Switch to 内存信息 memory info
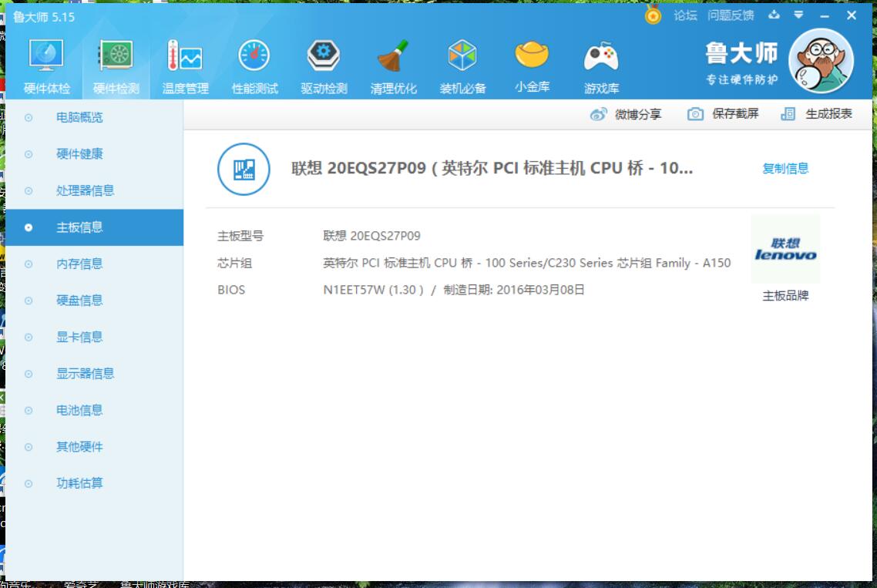Image resolution: width=877 pixels, height=588 pixels. click(x=79, y=264)
